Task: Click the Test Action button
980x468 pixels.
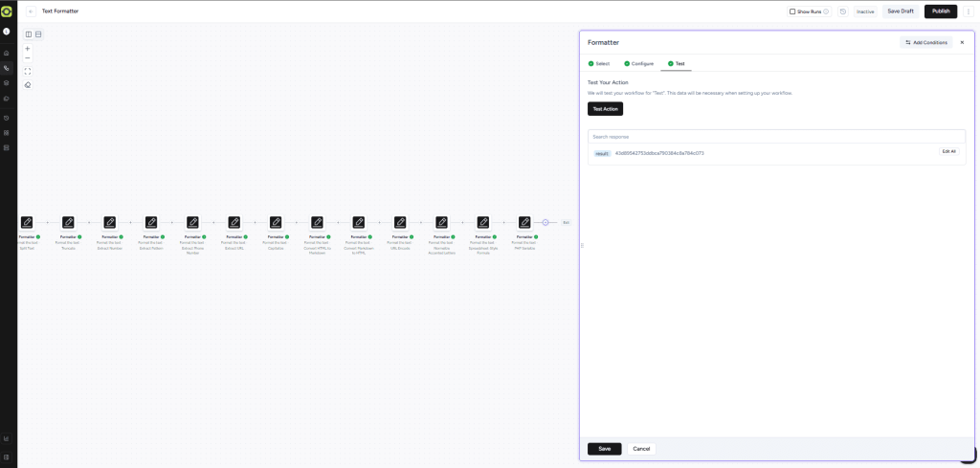Action: point(605,109)
